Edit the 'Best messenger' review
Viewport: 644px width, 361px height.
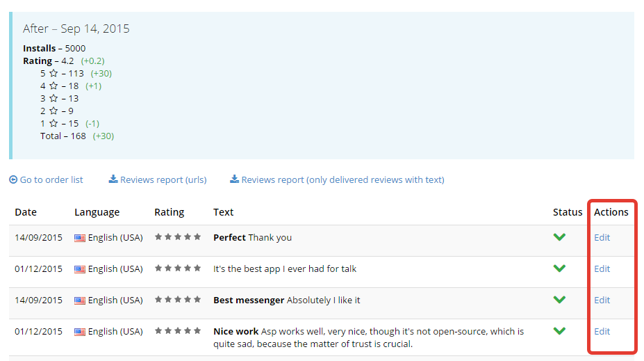[x=602, y=300]
